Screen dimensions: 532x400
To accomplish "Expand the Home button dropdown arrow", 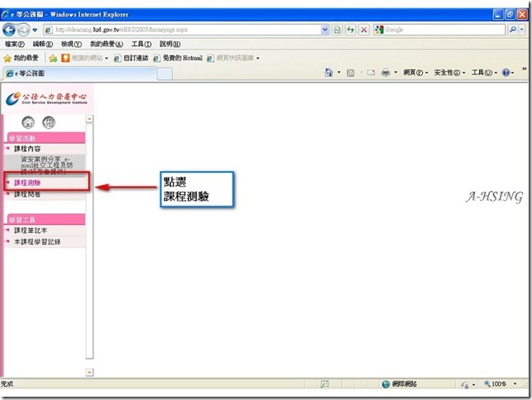I will coord(339,73).
